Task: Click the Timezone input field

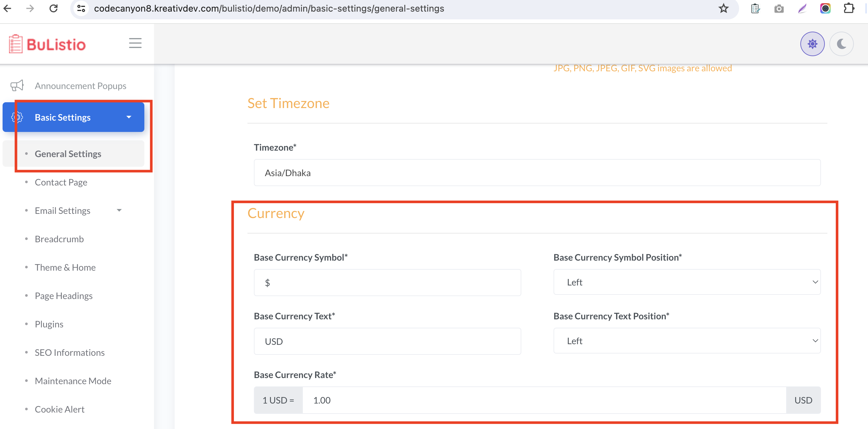Action: click(x=537, y=173)
